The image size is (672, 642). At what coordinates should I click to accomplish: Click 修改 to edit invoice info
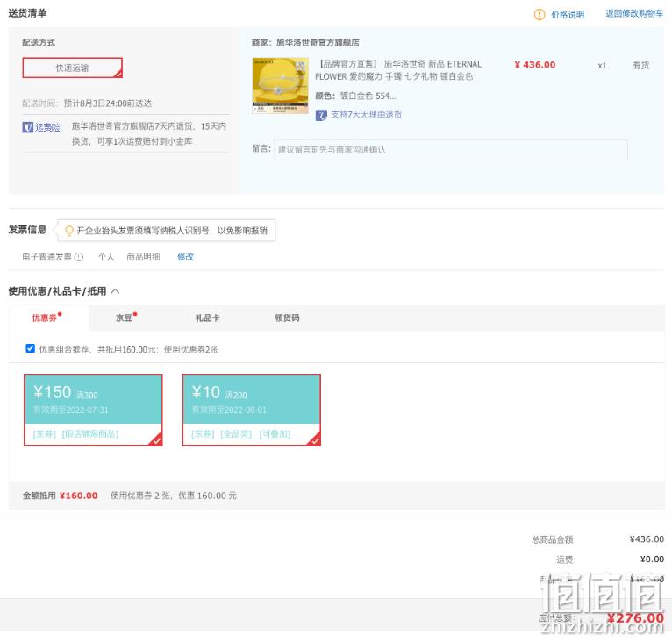[185, 257]
